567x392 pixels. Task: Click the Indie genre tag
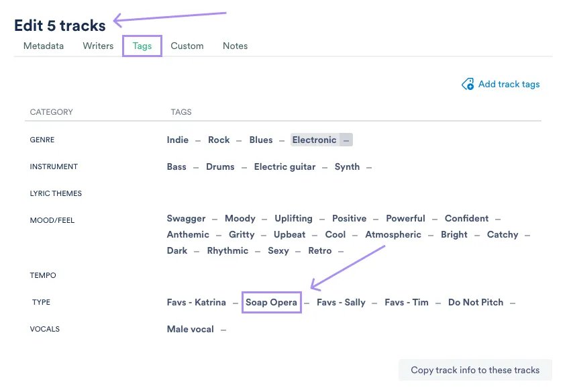pyautogui.click(x=177, y=140)
